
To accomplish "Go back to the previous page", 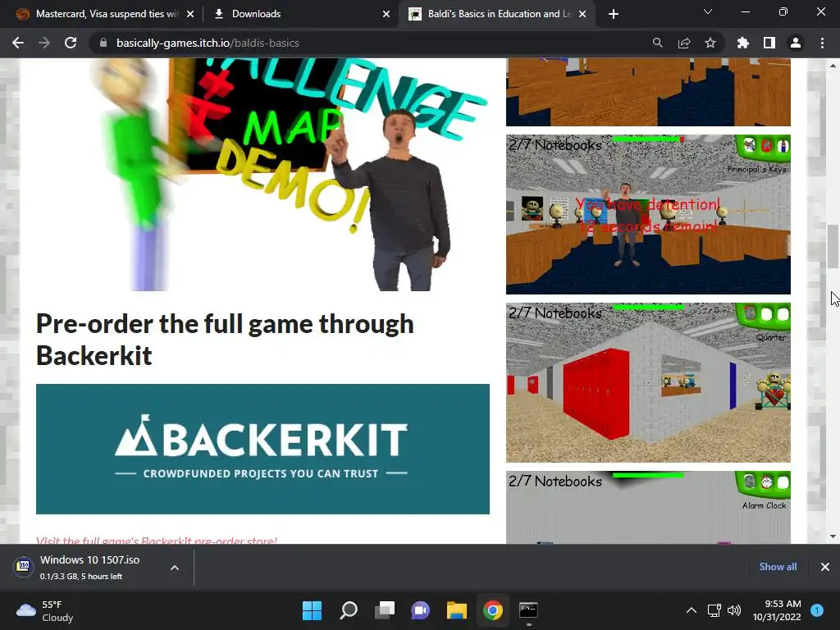I will click(x=18, y=43).
